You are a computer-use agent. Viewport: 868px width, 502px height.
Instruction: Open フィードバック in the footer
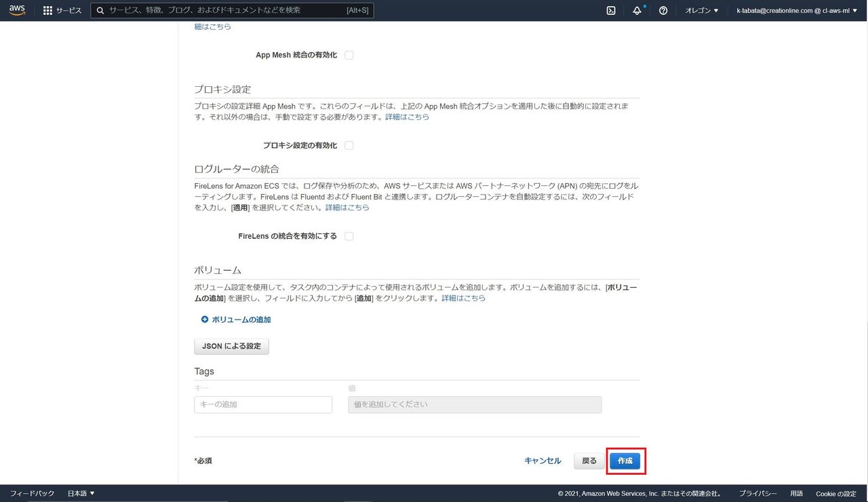tap(32, 493)
